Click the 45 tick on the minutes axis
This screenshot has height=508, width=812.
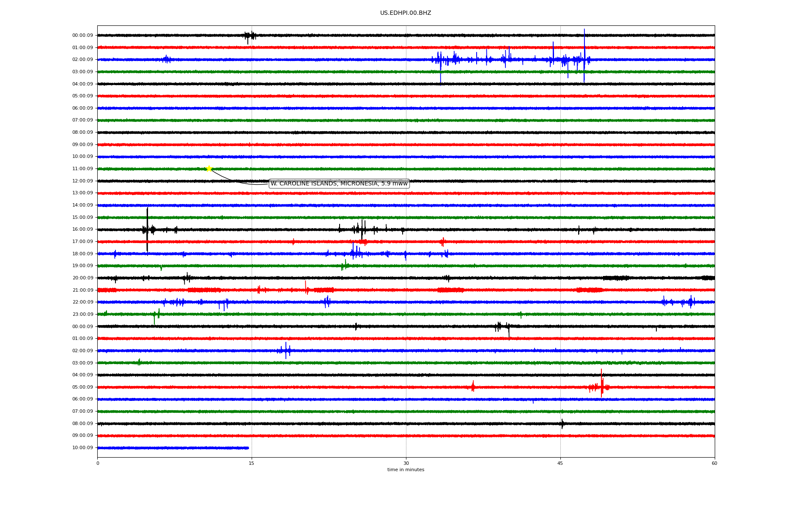[560, 463]
